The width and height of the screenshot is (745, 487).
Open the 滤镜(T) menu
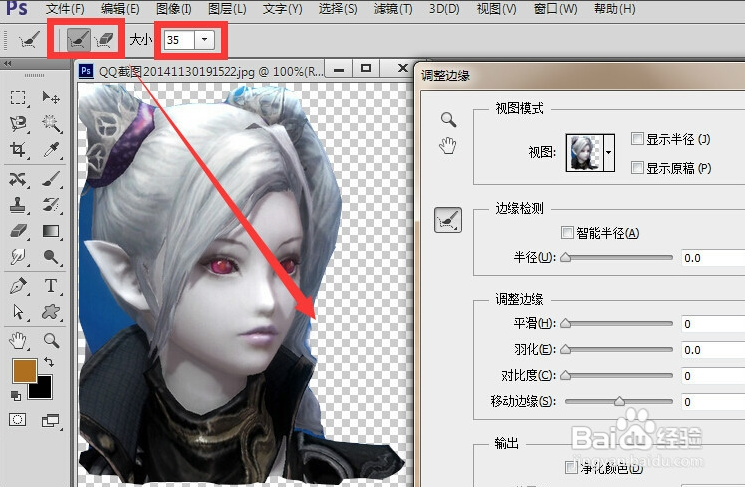tap(393, 9)
